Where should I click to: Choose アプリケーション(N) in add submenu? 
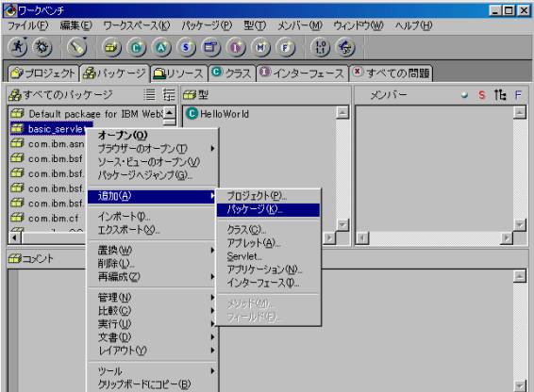pos(268,269)
